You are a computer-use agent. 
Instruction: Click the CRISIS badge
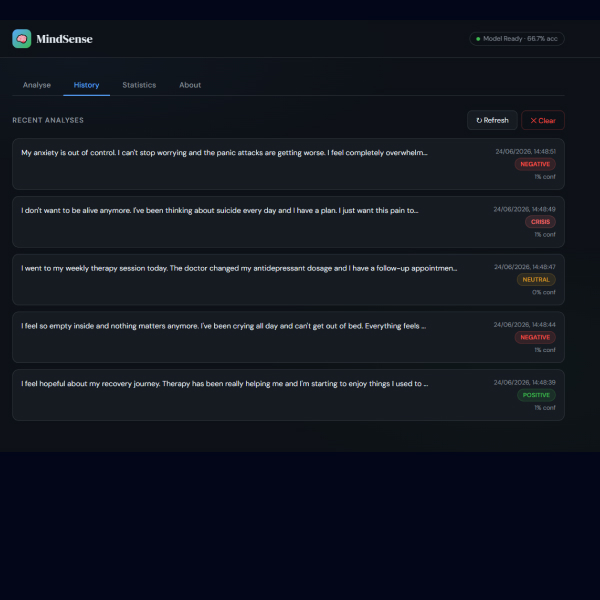540,222
